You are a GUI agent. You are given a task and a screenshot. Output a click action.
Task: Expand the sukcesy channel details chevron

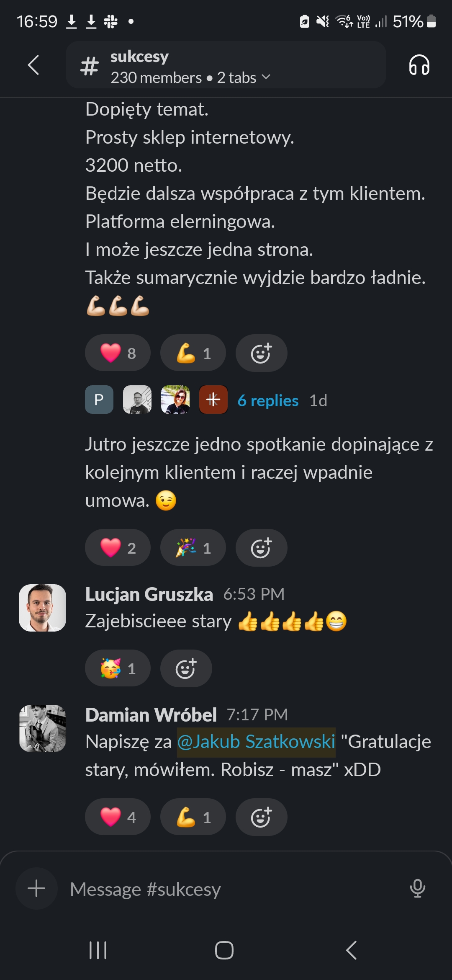click(x=266, y=77)
